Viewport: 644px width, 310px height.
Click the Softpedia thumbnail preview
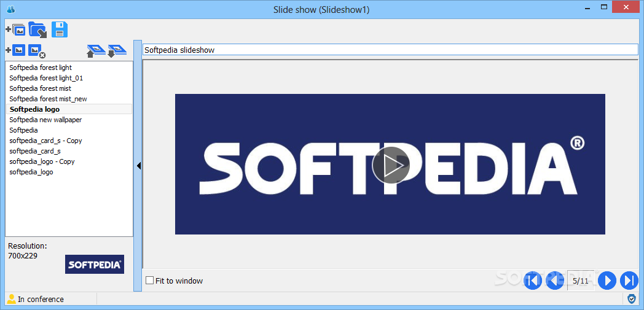coord(95,265)
